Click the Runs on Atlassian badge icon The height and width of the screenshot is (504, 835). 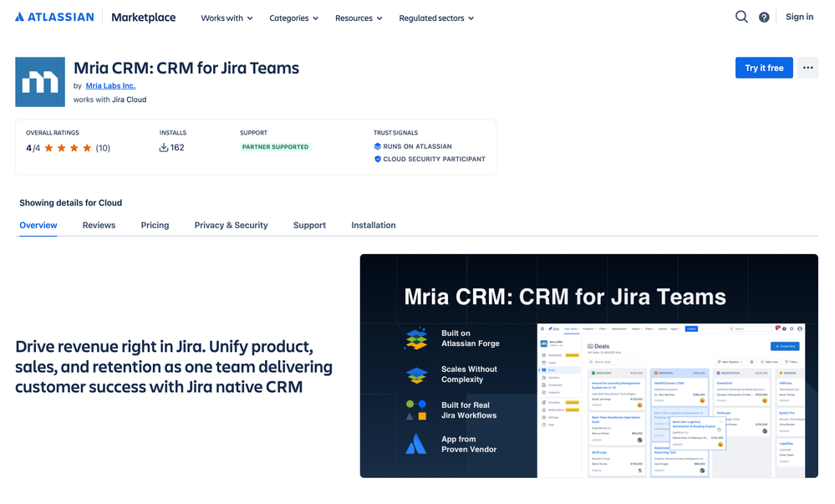pyautogui.click(x=379, y=145)
